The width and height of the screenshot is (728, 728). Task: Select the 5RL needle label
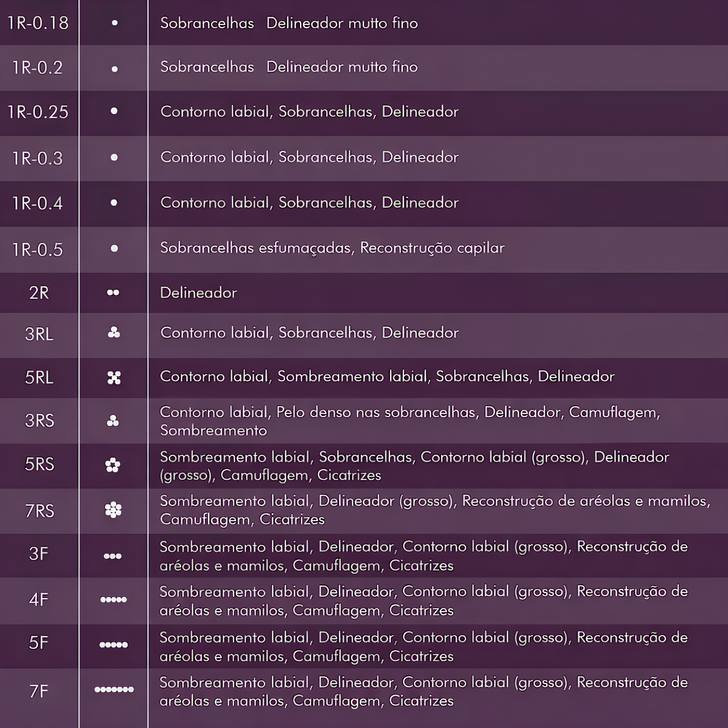click(39, 378)
